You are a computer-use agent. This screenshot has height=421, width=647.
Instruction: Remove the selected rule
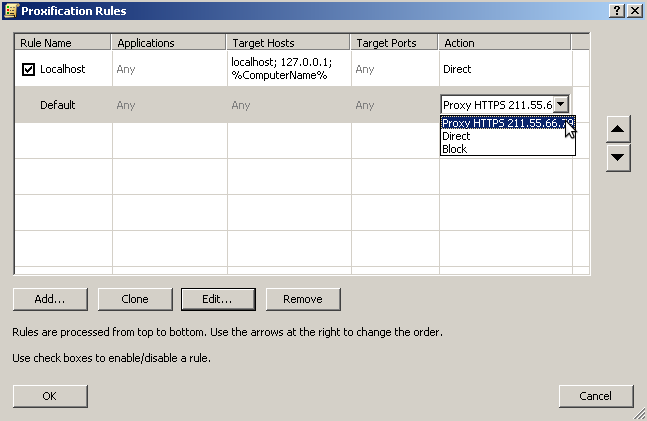click(303, 299)
